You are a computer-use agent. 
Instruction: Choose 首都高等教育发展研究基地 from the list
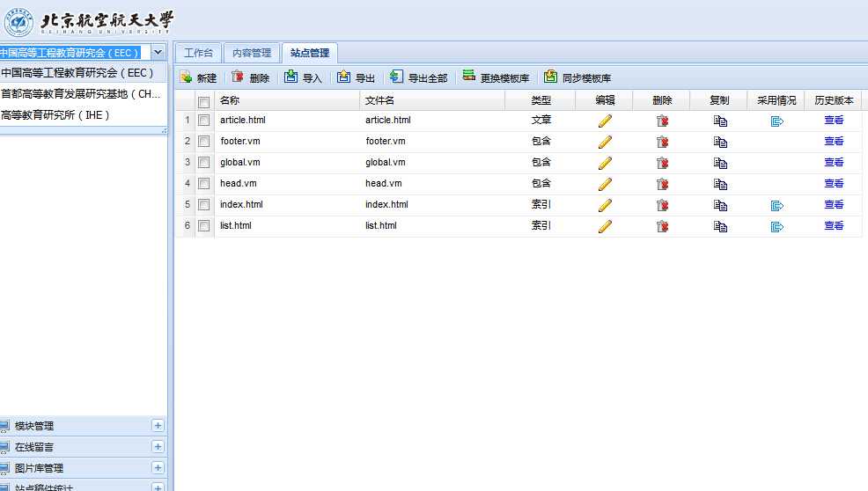tap(83, 94)
